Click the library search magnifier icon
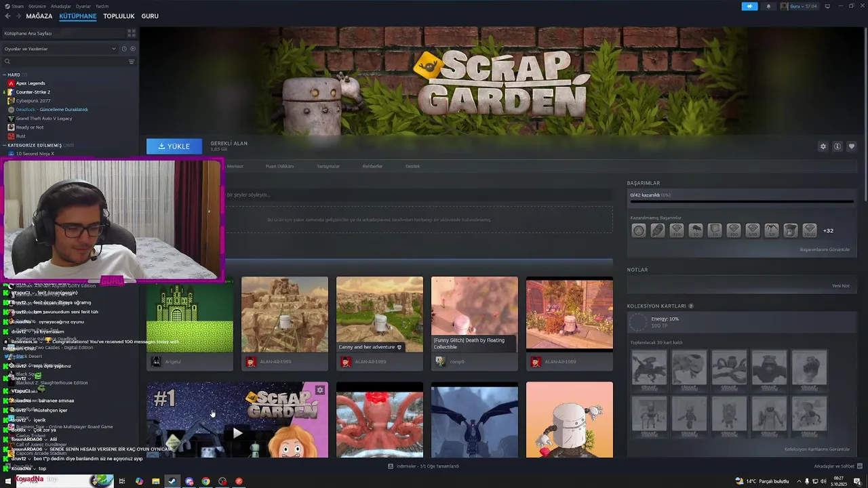 point(7,62)
